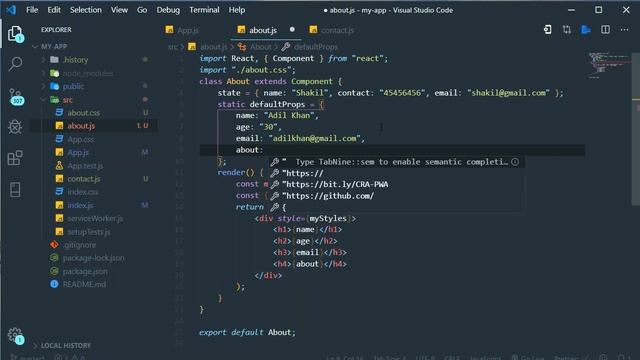The image size is (640, 360).
Task: Open App.test.js in the explorer
Action: click(94, 166)
